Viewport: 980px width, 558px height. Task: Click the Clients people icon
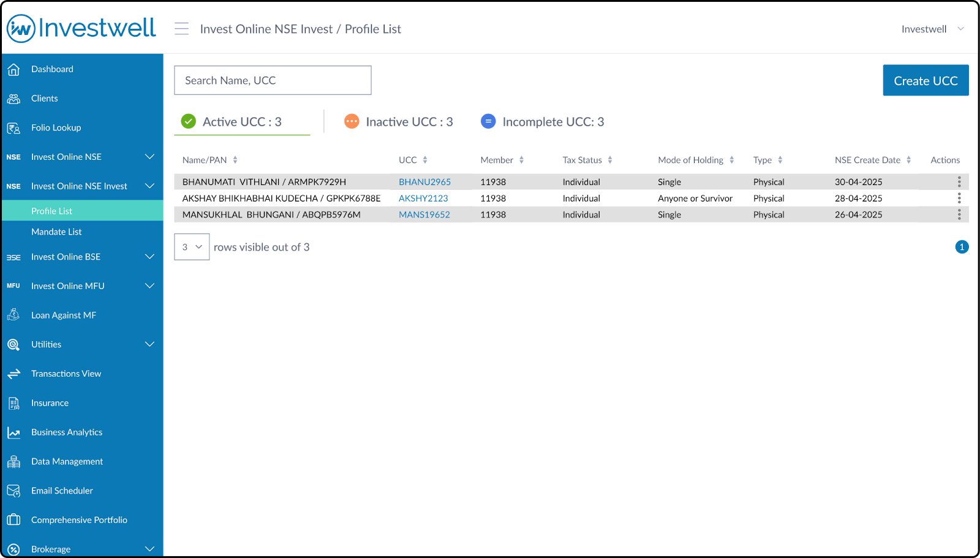point(13,99)
